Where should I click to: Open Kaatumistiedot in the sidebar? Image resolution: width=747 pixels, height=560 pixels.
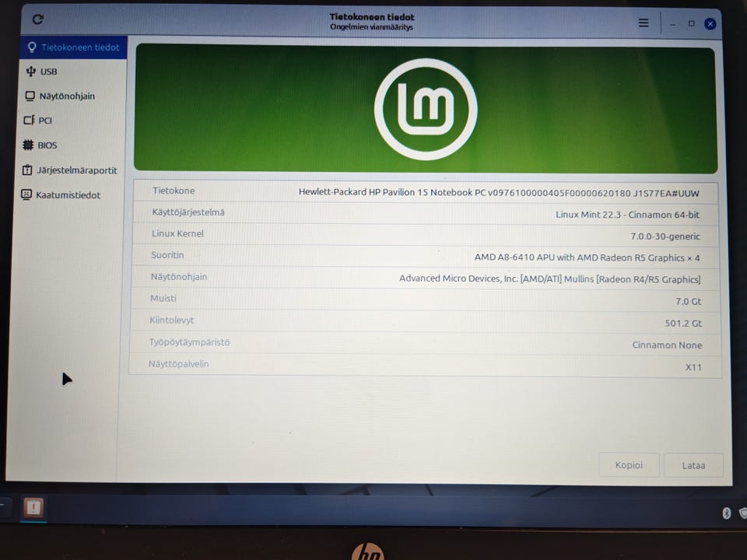click(x=69, y=194)
